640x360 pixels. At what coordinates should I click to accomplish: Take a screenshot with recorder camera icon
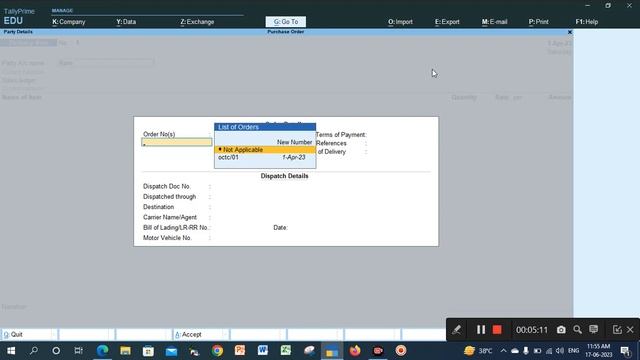(561, 330)
